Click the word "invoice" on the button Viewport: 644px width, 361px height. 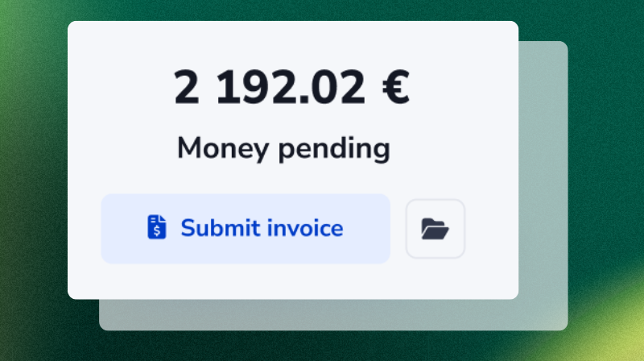pyautogui.click(x=304, y=228)
